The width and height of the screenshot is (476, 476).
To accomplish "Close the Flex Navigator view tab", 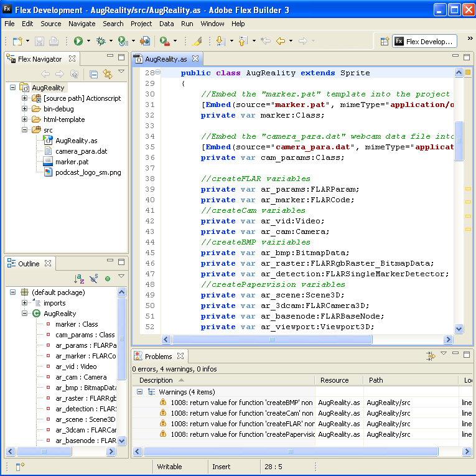I will tap(72, 58).
